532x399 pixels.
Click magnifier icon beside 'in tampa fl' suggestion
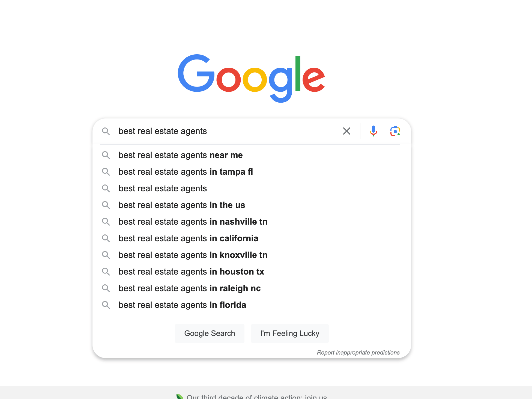click(106, 172)
